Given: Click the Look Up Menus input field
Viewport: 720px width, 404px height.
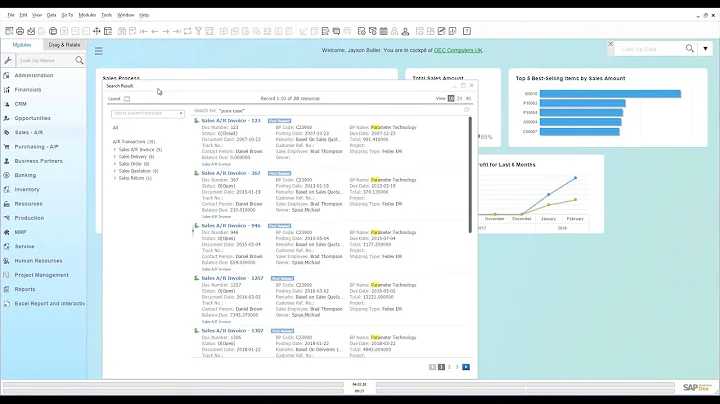Looking at the screenshot, I should [x=45, y=60].
